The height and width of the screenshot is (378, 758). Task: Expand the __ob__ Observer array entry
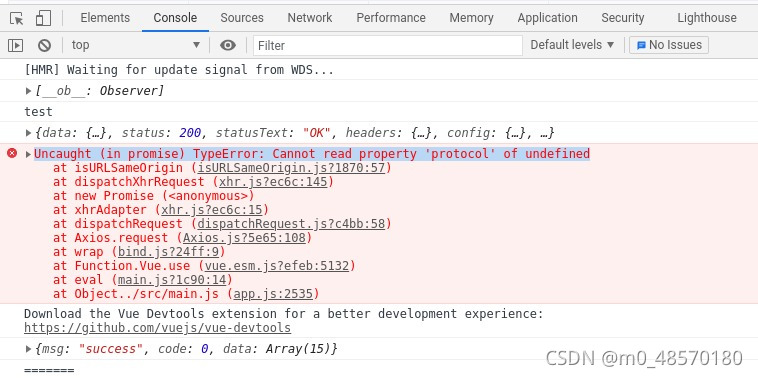29,90
